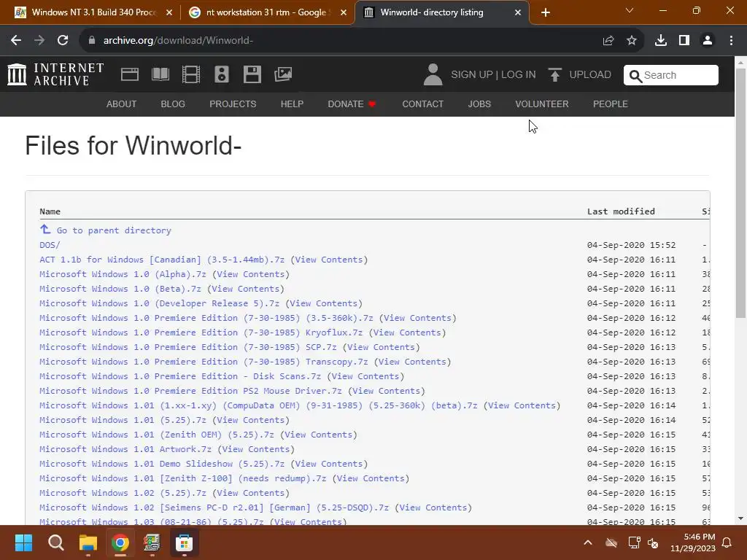Open the PROJECTS menu item
The image size is (747, 560).
click(233, 104)
